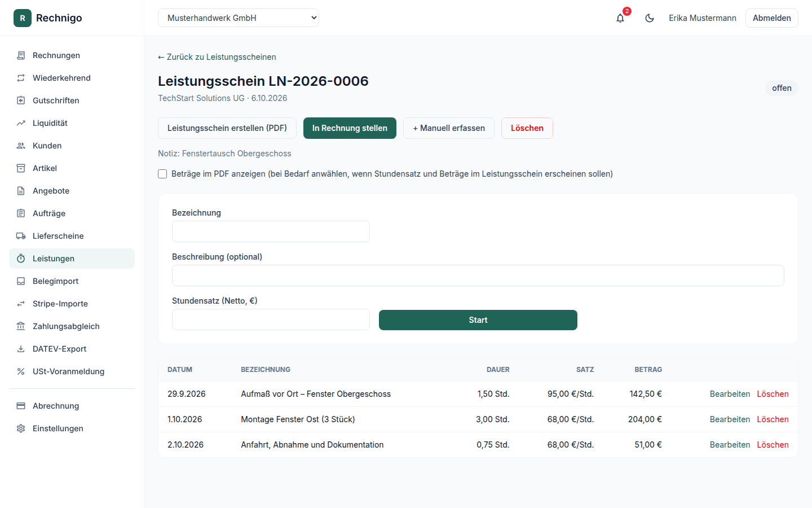The width and height of the screenshot is (812, 508).
Task: Click the red-outlined Löschen button below the title
Action: 527,128
